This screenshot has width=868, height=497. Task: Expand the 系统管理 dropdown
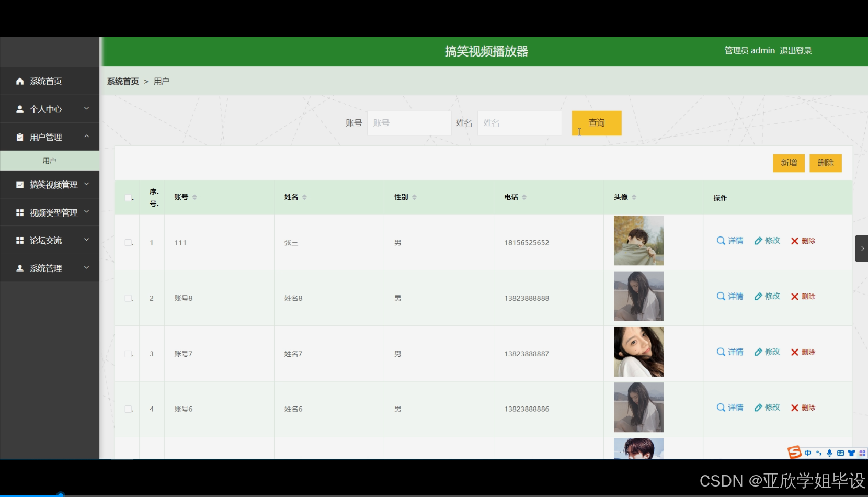point(87,268)
